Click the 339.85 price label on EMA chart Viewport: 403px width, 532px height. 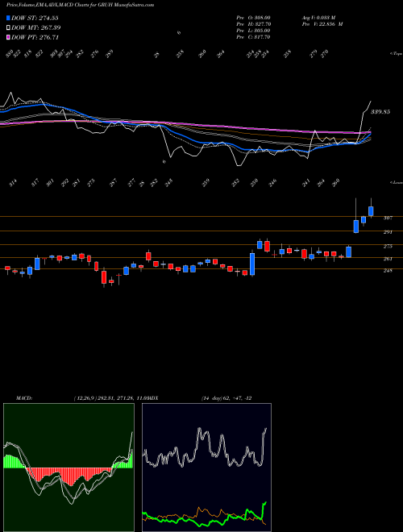(x=380, y=111)
